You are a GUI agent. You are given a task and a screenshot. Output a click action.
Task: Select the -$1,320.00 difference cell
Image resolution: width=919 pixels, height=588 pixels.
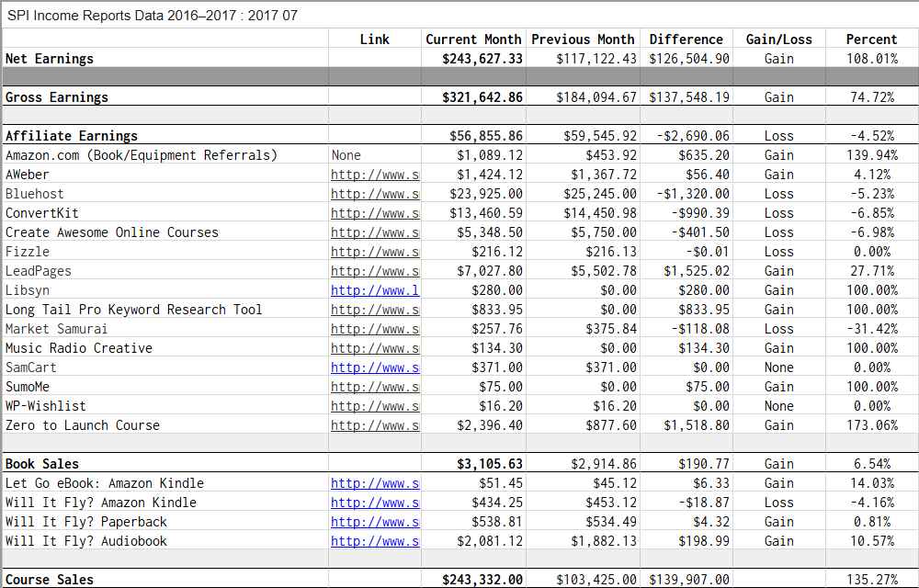[693, 194]
